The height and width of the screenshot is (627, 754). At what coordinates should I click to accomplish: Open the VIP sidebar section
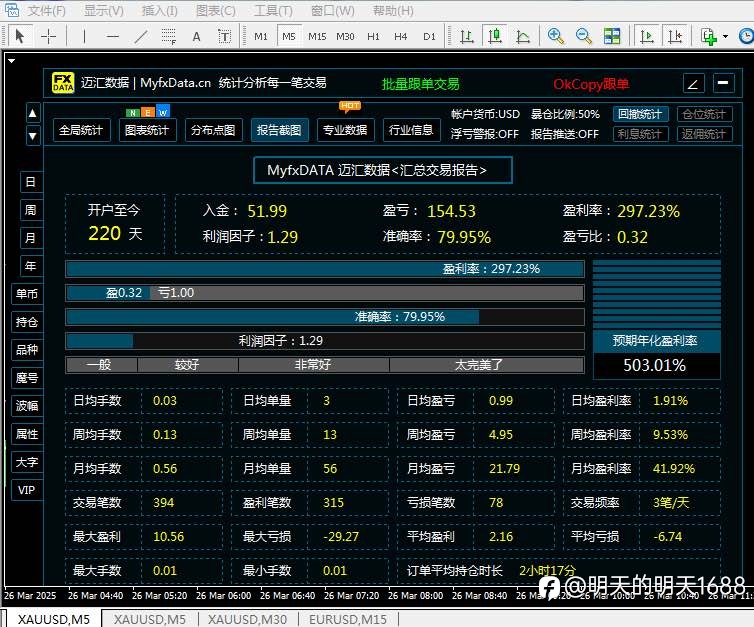26,490
